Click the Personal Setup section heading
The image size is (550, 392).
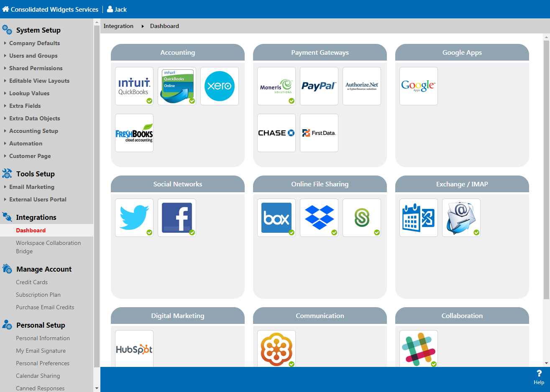(41, 325)
